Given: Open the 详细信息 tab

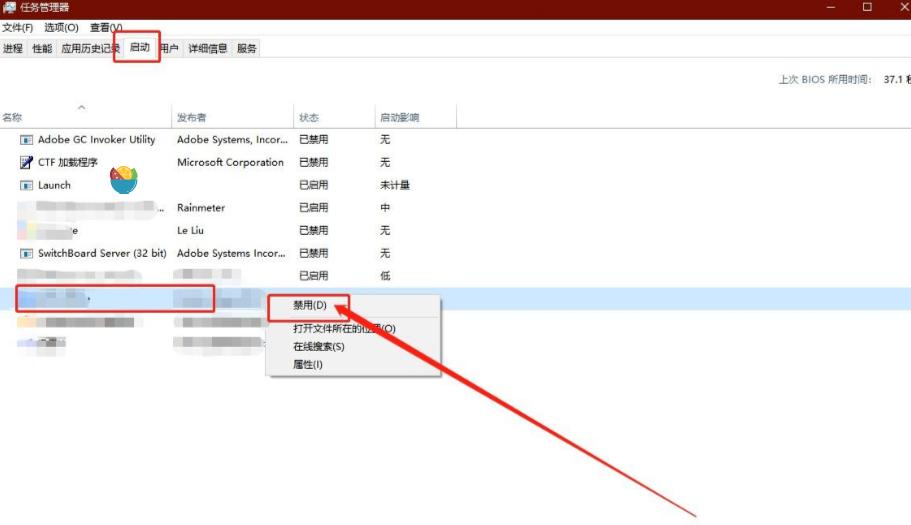Looking at the screenshot, I should (207, 48).
